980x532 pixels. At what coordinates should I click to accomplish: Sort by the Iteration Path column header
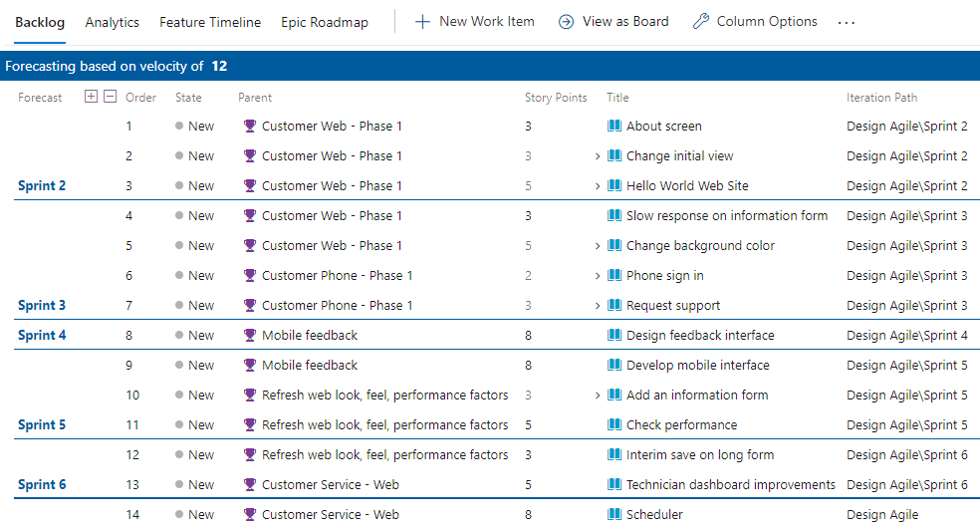(881, 98)
